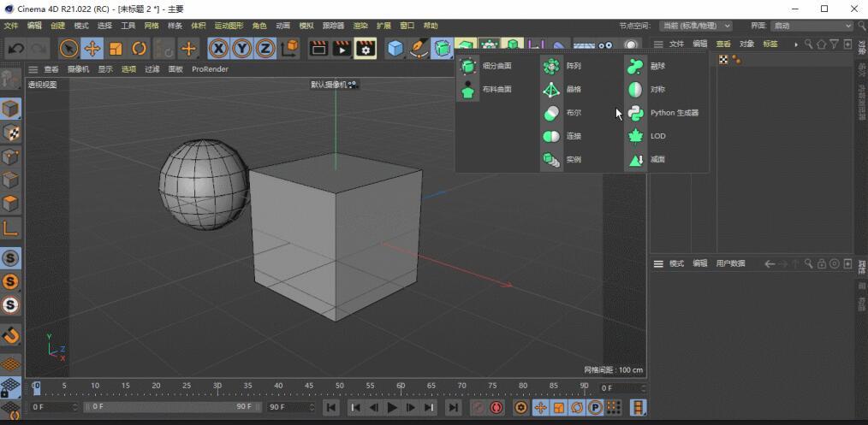This screenshot has height=425, width=868.
Task: Toggle the Y axis lock
Action: coord(242,49)
